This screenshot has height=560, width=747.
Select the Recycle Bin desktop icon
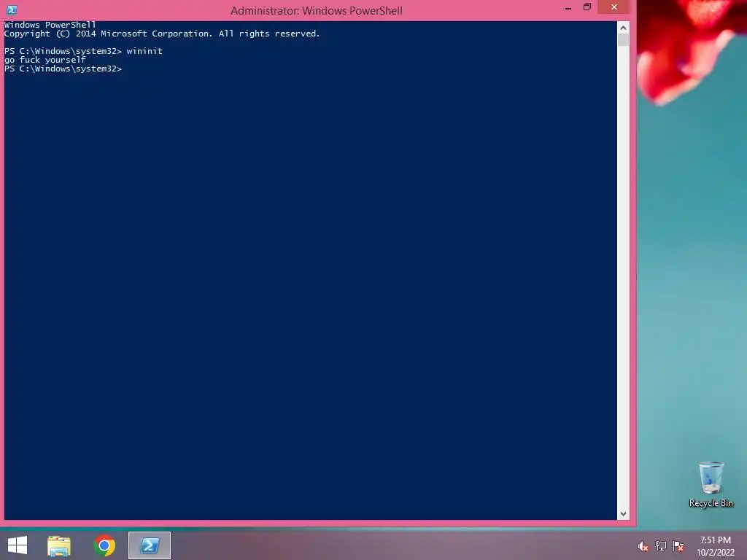tap(711, 485)
